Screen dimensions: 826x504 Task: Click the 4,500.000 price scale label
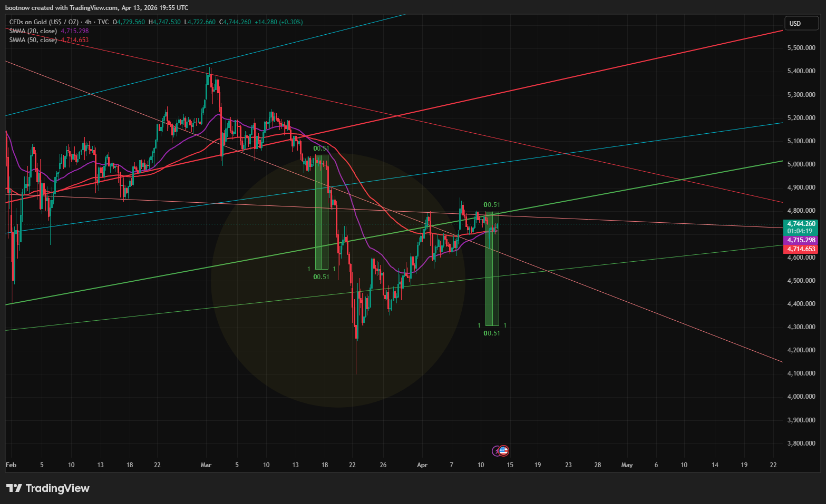click(x=801, y=281)
